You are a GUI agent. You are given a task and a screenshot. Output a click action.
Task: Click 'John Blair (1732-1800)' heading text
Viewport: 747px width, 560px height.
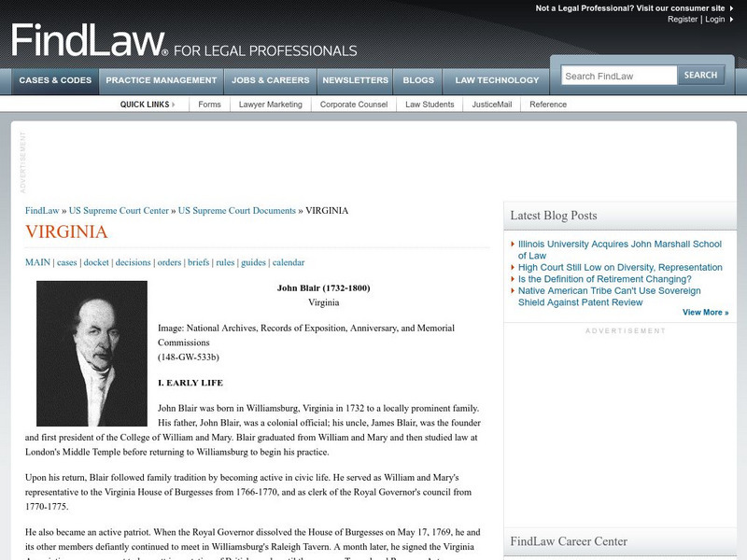click(323, 287)
